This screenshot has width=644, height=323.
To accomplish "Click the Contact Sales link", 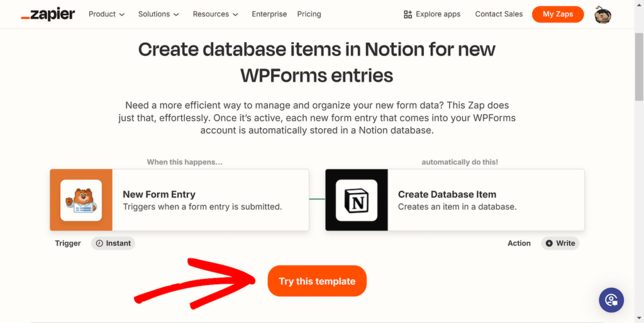I will (499, 14).
